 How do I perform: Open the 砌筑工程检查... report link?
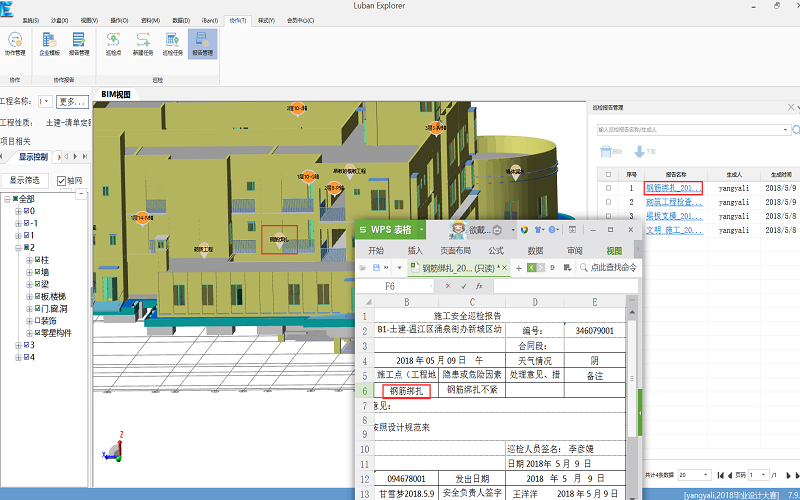point(674,202)
